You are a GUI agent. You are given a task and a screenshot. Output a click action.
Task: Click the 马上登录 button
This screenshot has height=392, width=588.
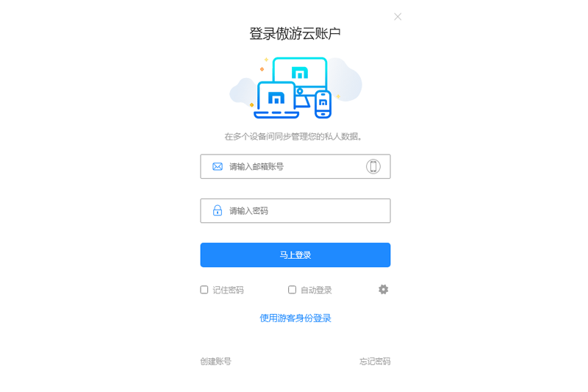pyautogui.click(x=295, y=255)
